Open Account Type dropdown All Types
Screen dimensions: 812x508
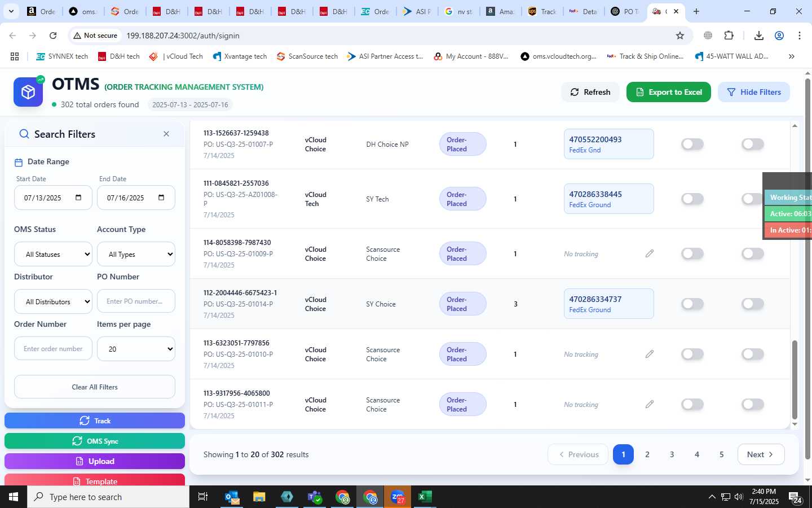pos(136,254)
